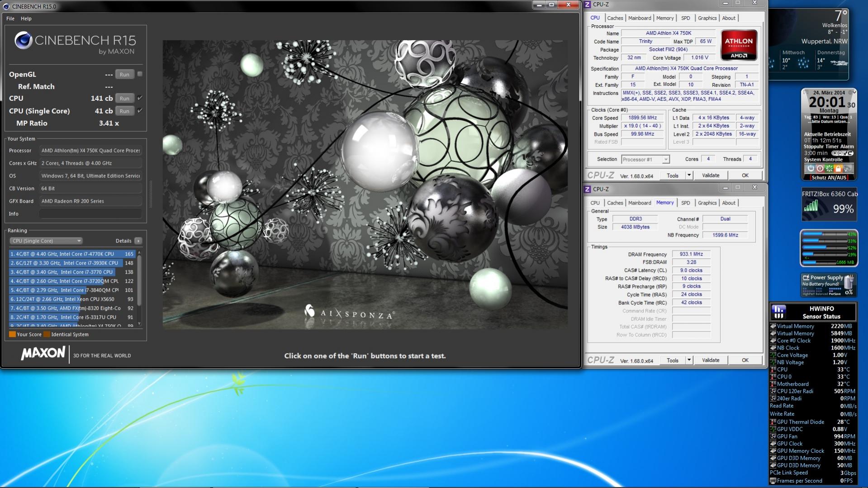Run the multi-core CPU test
The height and width of the screenshot is (488, 868).
[x=124, y=99]
